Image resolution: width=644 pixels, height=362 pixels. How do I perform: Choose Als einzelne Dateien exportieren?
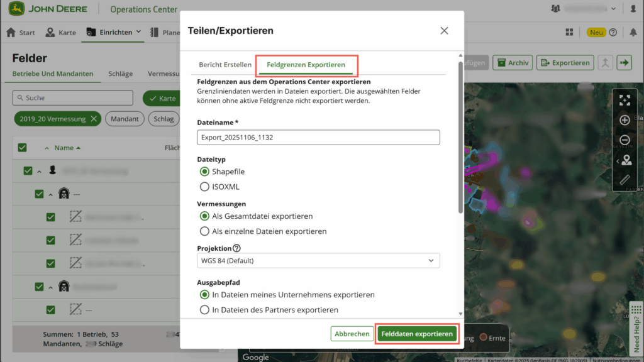click(204, 231)
